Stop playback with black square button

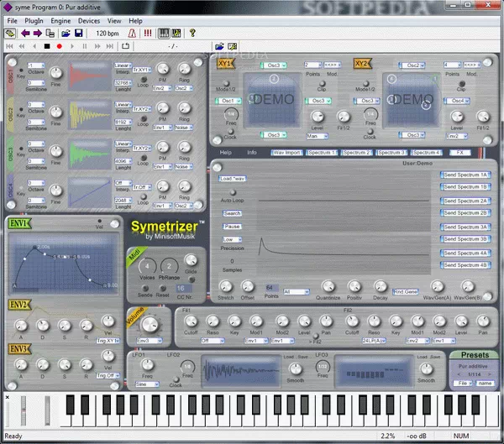tap(47, 46)
